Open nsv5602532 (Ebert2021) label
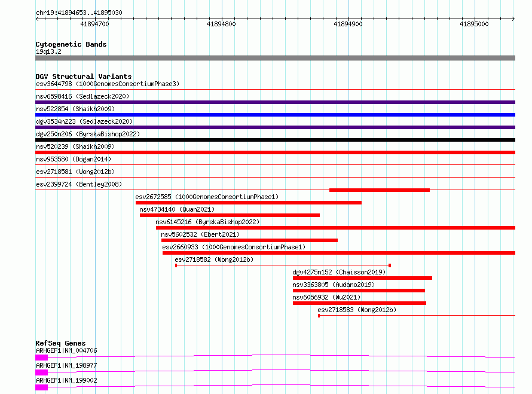Screen dimensions: 532x394 click(x=200, y=234)
